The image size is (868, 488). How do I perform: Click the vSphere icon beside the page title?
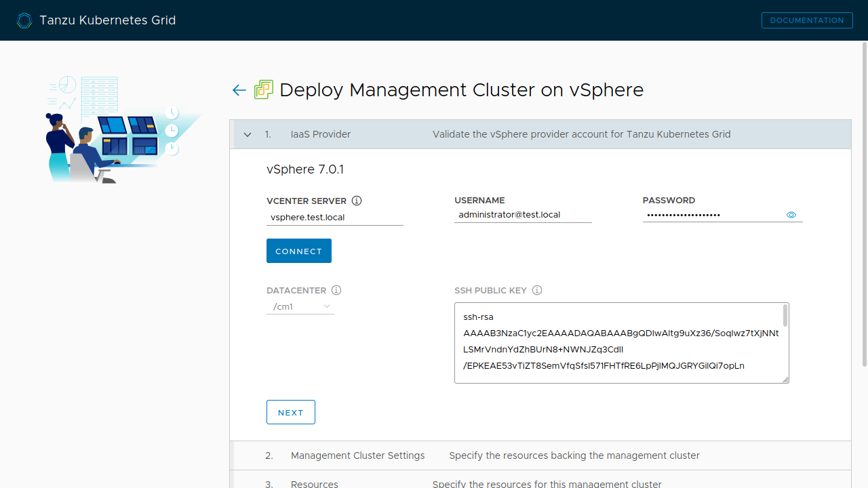[x=264, y=89]
